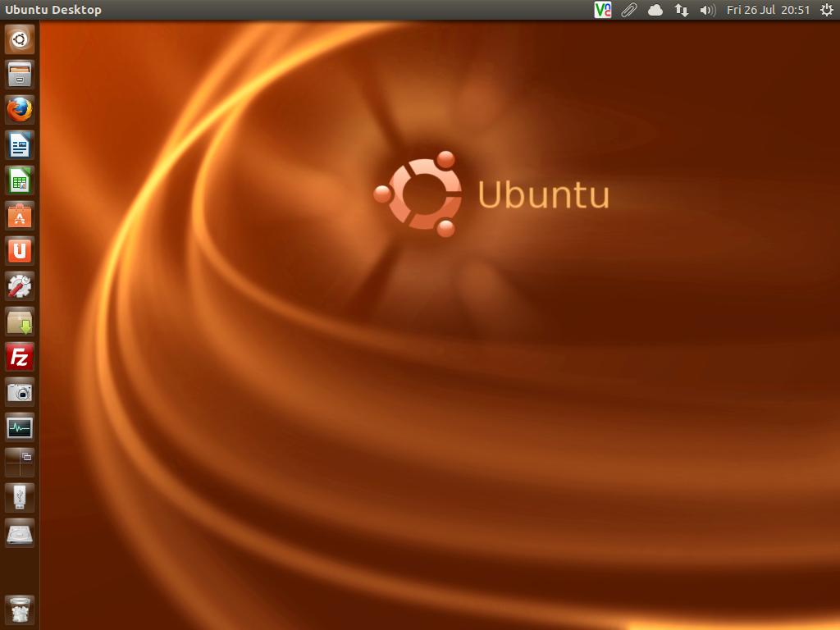Open System Monitor from launcher
The height and width of the screenshot is (630, 840).
[20, 427]
